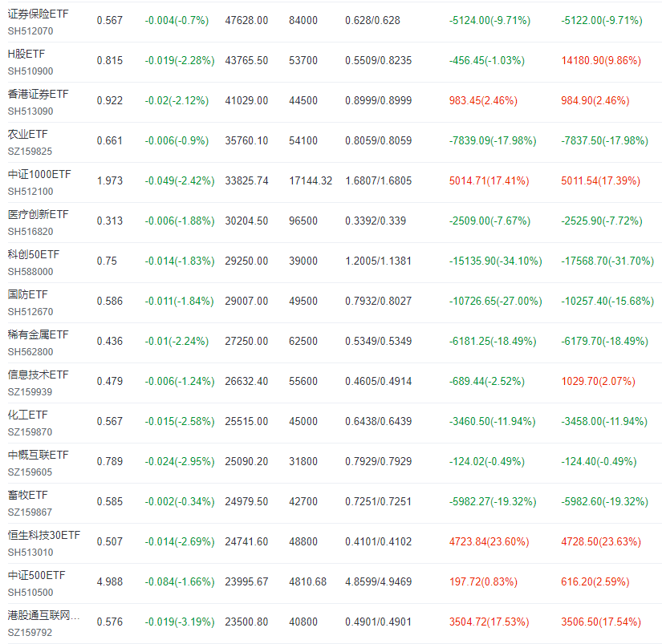Click loss -15135.90(-34.10%)

496,261
